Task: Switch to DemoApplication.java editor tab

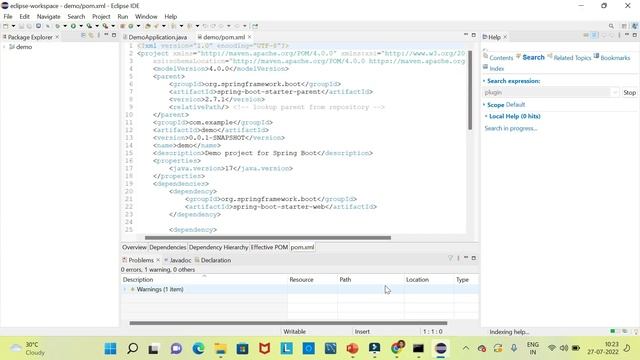Action: (158, 37)
